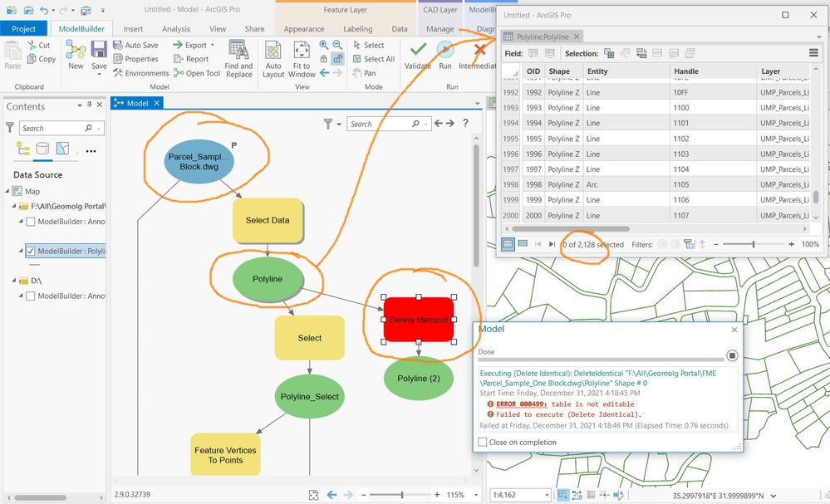Open the attribute table hamburger menu
Viewport: 830px width, 504px height.
tap(813, 53)
